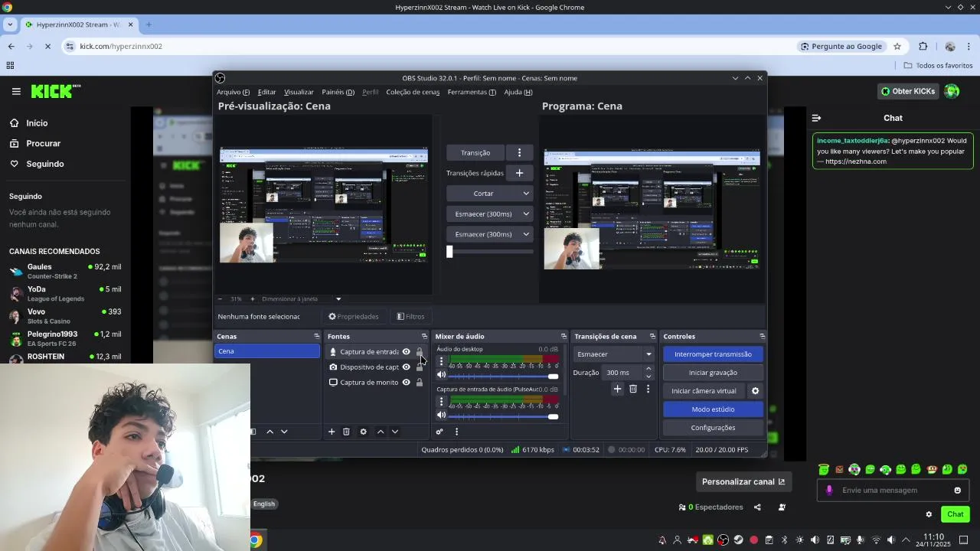Screen dimensions: 980x551
Task: Open advanced audio properties gears in the mixer
Action: (x=439, y=432)
